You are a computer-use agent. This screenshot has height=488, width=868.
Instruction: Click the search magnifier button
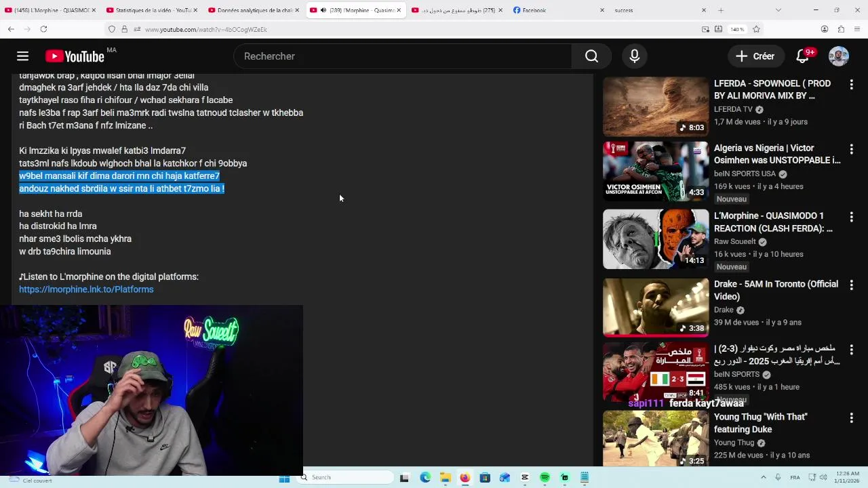click(x=591, y=56)
